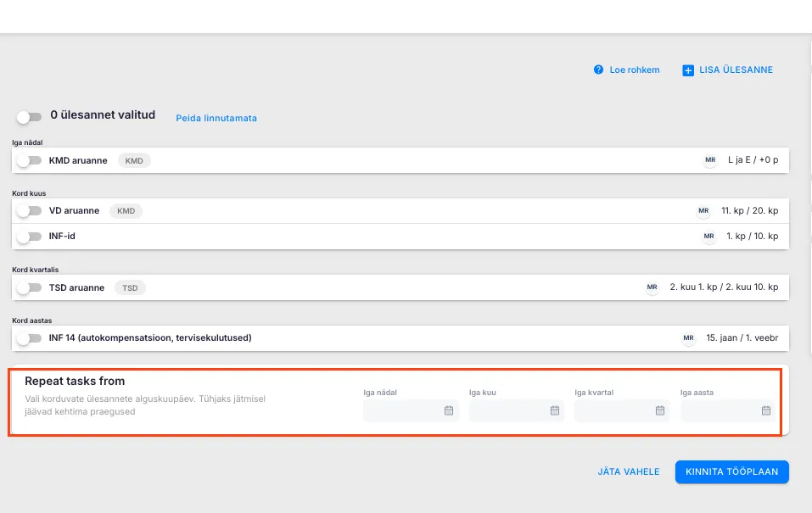Toggle the select-all ülesannet valitud switch
Image resolution: width=812 pixels, height=513 pixels.
[x=29, y=117]
